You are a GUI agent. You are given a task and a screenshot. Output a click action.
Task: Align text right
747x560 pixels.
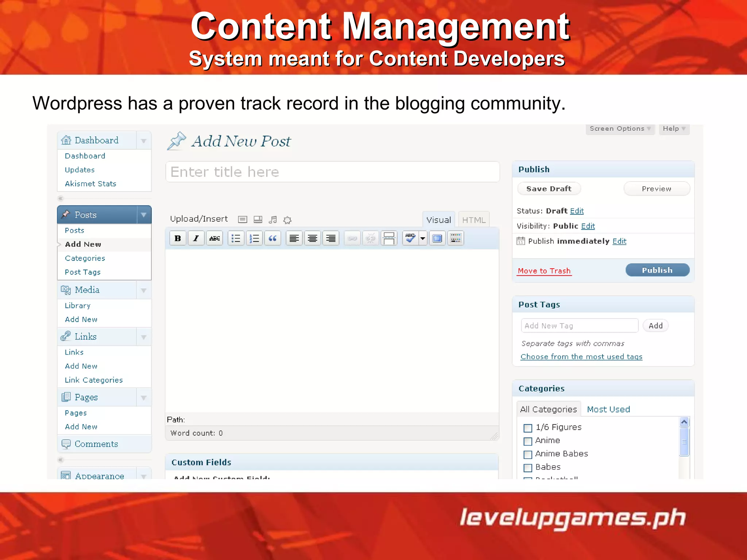click(x=330, y=238)
